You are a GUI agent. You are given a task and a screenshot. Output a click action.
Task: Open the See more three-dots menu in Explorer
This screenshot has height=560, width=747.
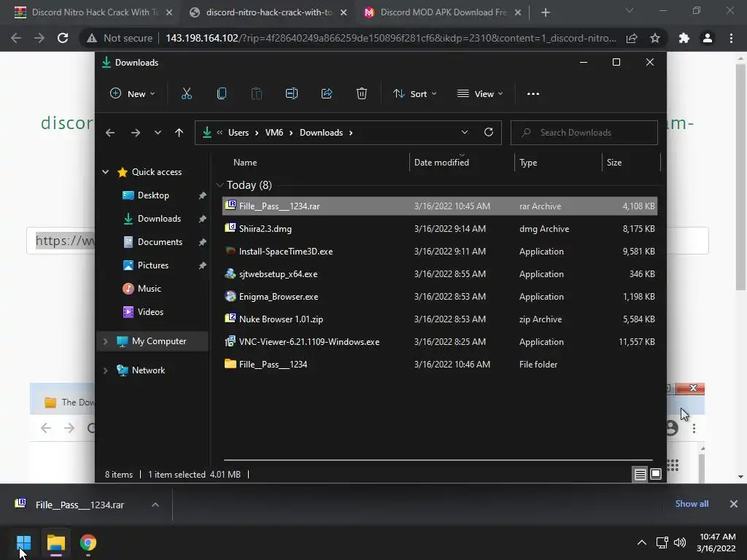(x=533, y=94)
